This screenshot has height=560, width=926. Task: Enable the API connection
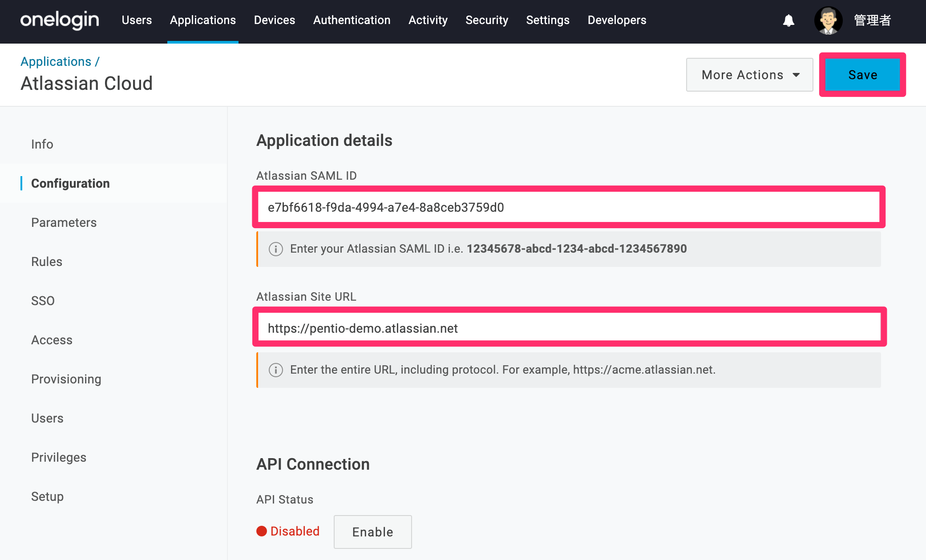click(x=373, y=532)
